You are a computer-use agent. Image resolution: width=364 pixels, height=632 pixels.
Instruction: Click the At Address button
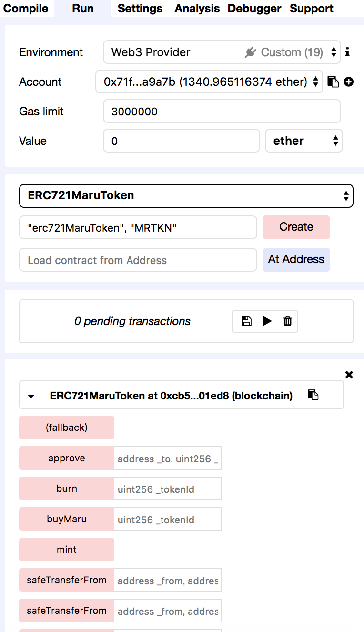(x=296, y=260)
